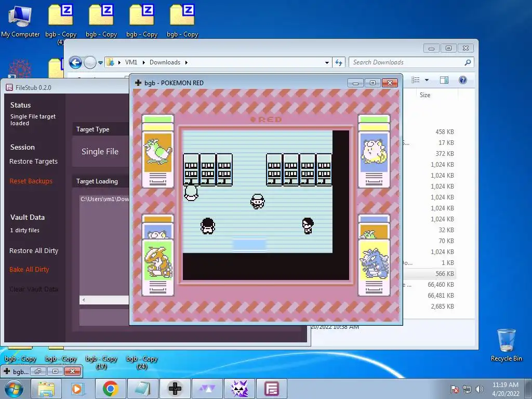Open the purple triangles taskbar app
This screenshot has width=532, height=399.
click(207, 389)
